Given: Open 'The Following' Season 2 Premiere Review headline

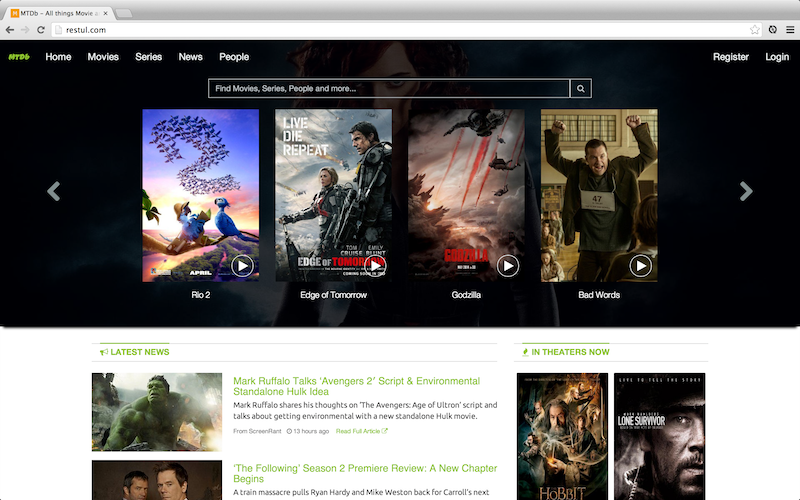Looking at the screenshot, I should (365, 473).
